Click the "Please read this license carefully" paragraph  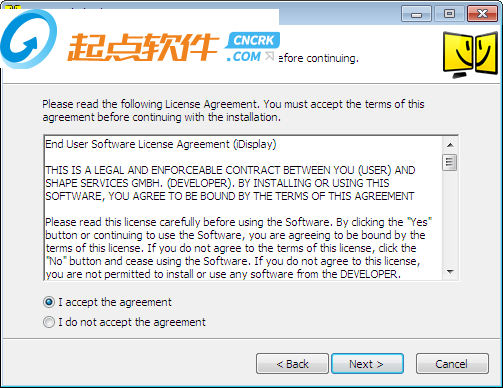click(238, 248)
